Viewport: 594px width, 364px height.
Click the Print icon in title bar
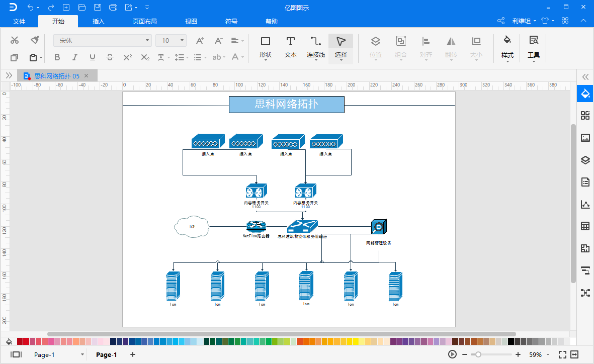point(113,7)
